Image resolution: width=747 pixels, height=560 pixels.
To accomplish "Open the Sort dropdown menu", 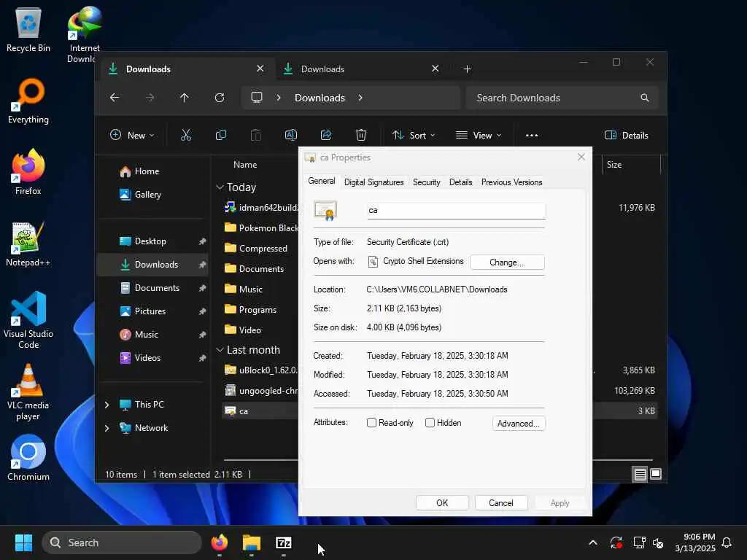I will click(x=414, y=135).
